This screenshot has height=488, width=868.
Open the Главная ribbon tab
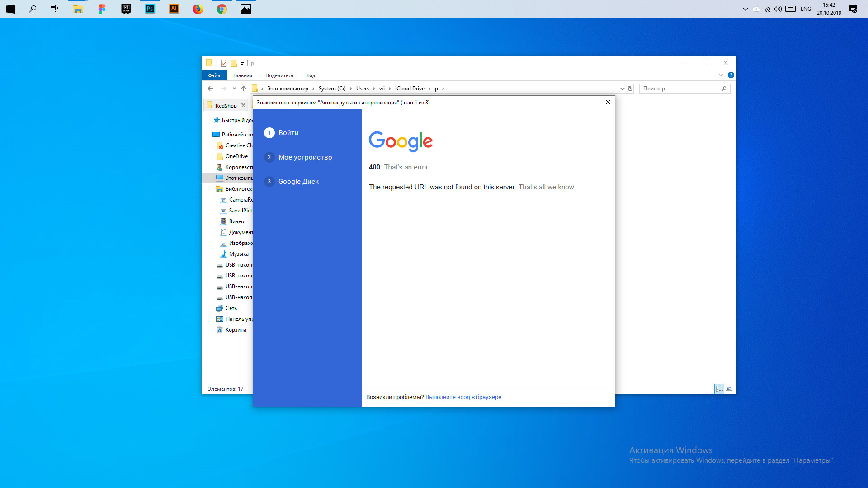tap(243, 75)
